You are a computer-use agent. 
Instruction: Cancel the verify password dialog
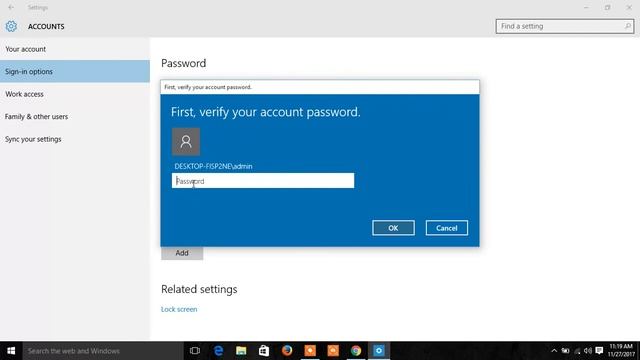coord(447,228)
